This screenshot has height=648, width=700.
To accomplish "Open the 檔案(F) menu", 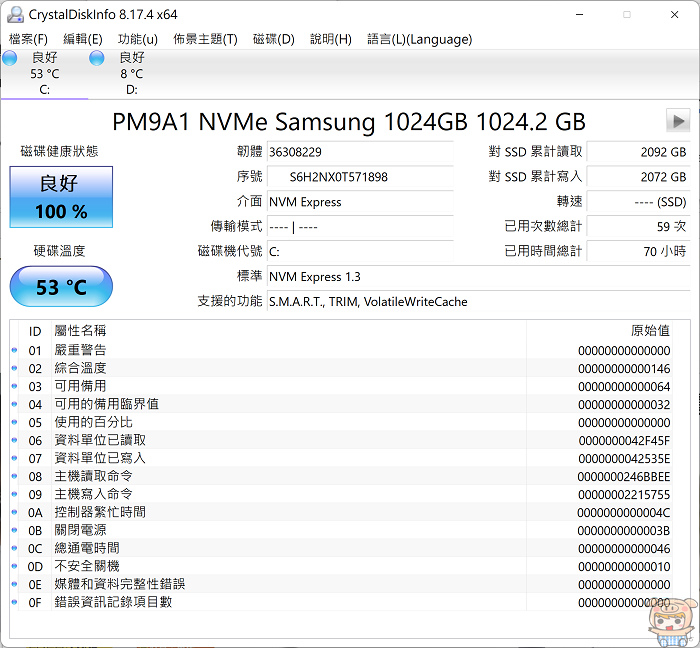I will (x=28, y=39).
